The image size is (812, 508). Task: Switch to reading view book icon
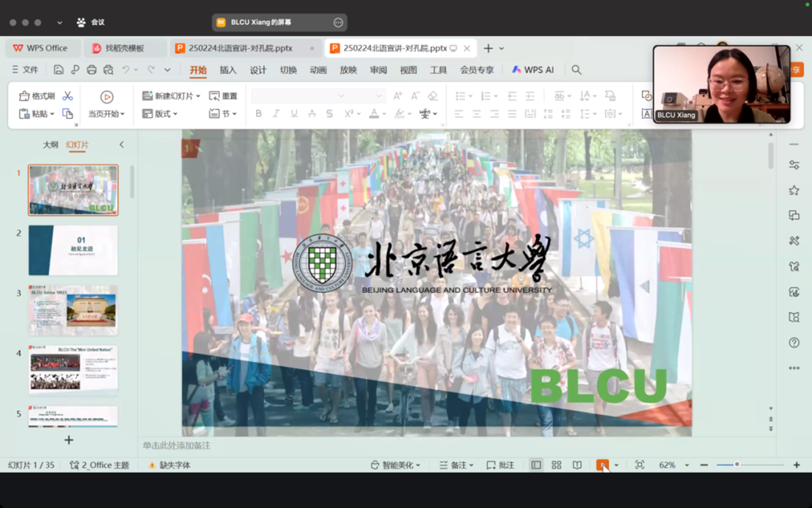(577, 465)
